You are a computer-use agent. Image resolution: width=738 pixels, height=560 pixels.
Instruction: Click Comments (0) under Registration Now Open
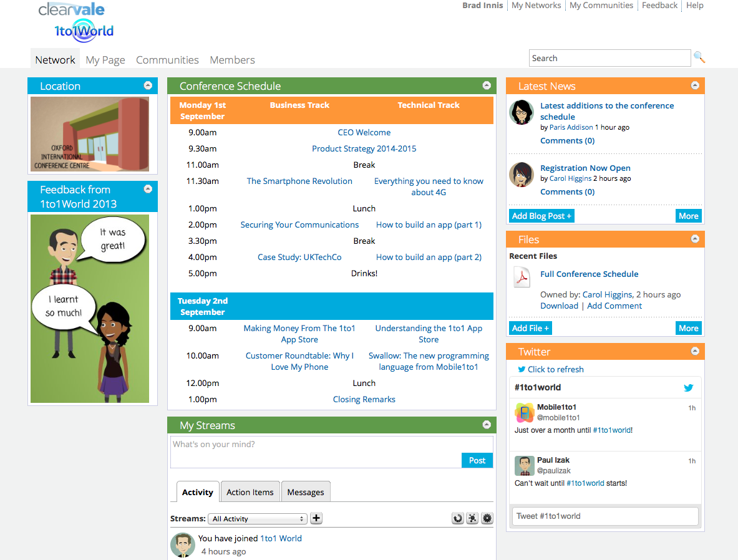tap(567, 191)
